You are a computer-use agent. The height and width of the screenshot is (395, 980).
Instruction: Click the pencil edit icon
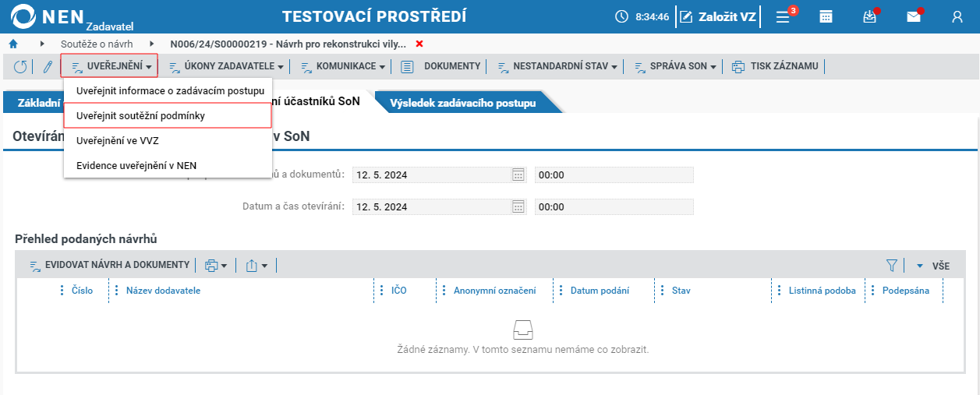tap(47, 66)
